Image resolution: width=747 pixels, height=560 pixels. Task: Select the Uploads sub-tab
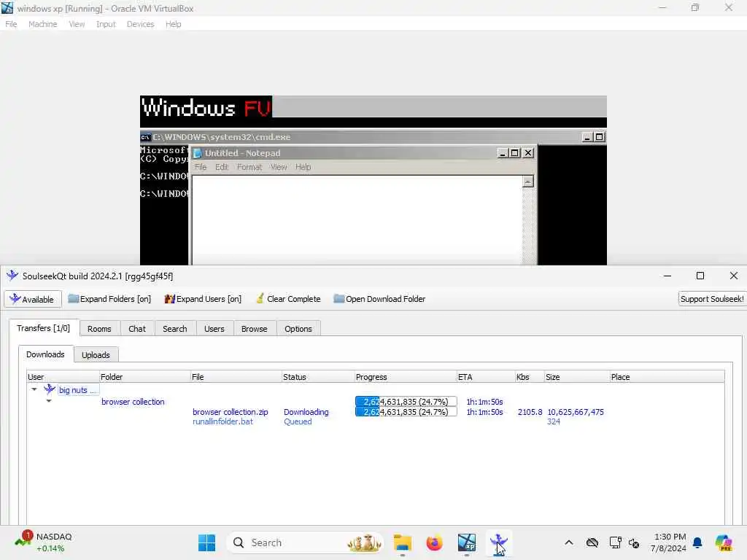(96, 355)
